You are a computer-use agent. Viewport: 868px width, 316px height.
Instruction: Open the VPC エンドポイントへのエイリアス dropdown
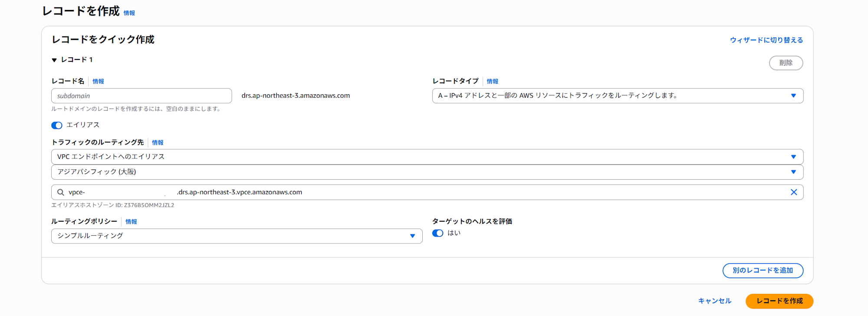(427, 157)
